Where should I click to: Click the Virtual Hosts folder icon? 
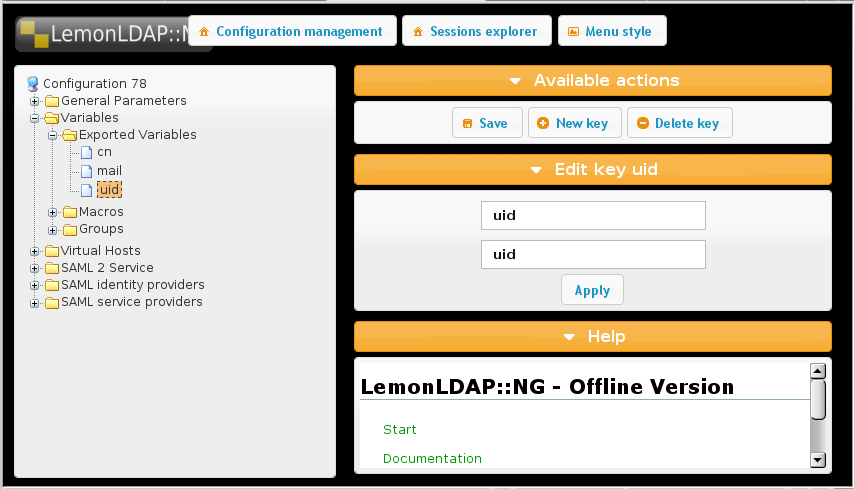point(52,251)
